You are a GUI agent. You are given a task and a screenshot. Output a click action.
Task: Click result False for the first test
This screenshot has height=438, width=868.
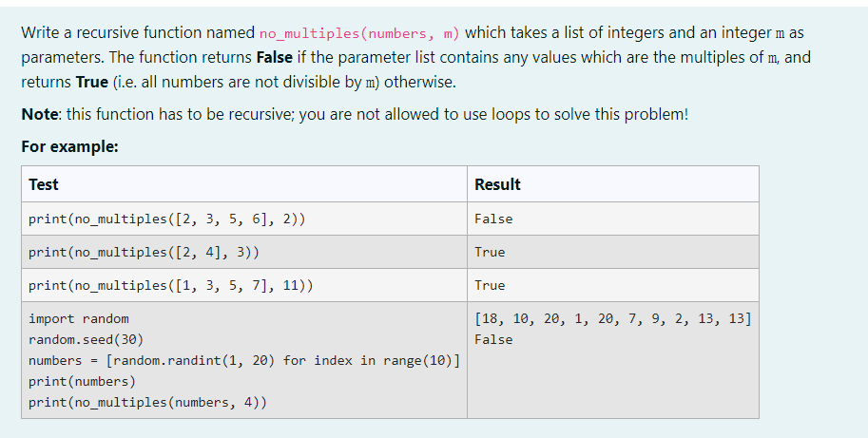click(493, 219)
